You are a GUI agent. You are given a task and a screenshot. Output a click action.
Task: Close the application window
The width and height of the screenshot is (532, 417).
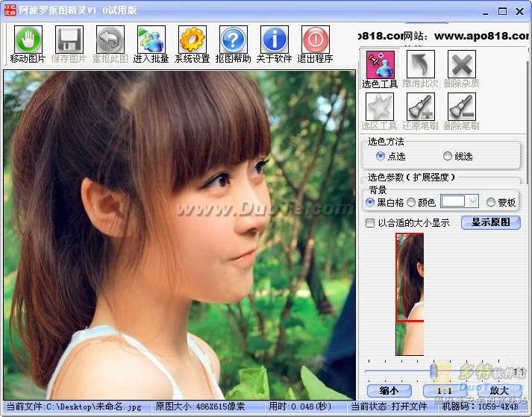click(x=519, y=11)
